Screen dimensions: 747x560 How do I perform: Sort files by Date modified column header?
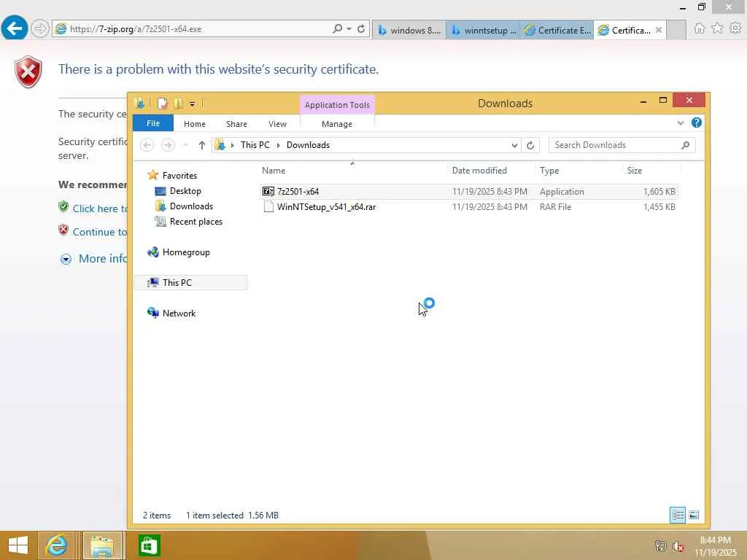pyautogui.click(x=479, y=171)
